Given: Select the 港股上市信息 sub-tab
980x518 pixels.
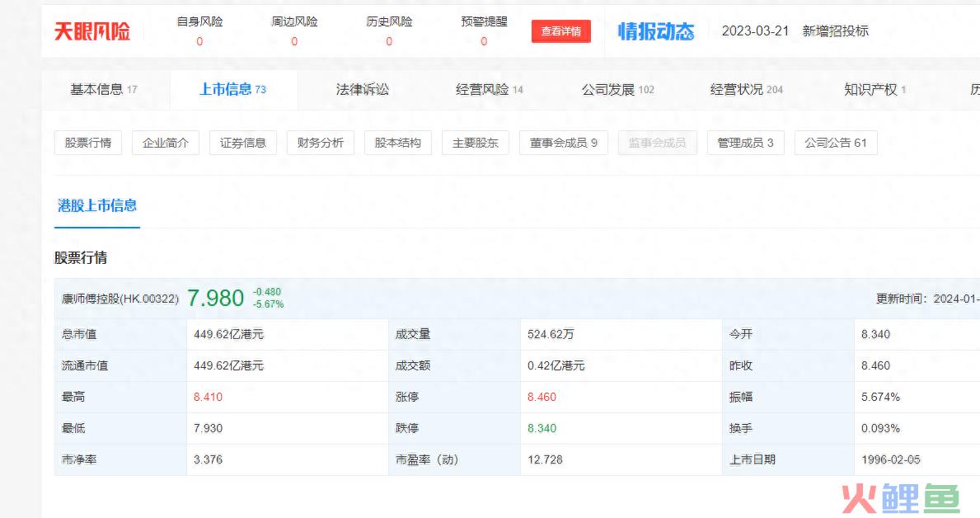Looking at the screenshot, I should (x=97, y=206).
